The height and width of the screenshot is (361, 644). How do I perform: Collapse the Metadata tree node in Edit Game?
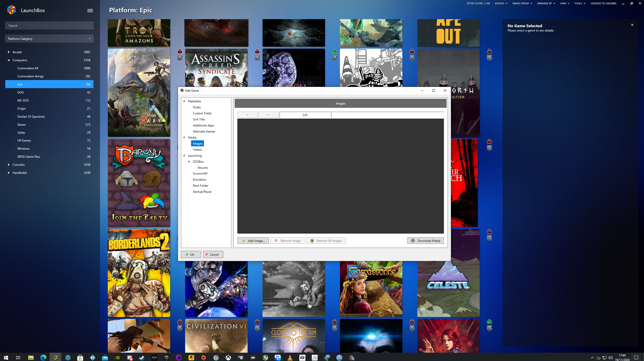[184, 101]
